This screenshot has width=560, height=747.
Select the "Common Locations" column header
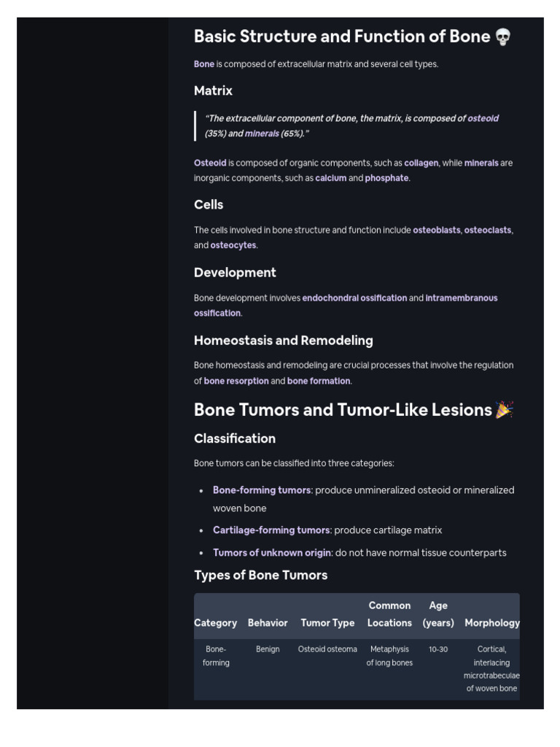coord(389,614)
